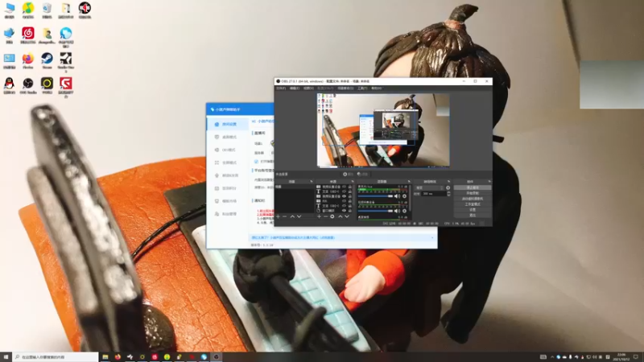The height and width of the screenshot is (362, 644).
Task: Toggle lock on the 窗口捕获 source
Action: 350,211
